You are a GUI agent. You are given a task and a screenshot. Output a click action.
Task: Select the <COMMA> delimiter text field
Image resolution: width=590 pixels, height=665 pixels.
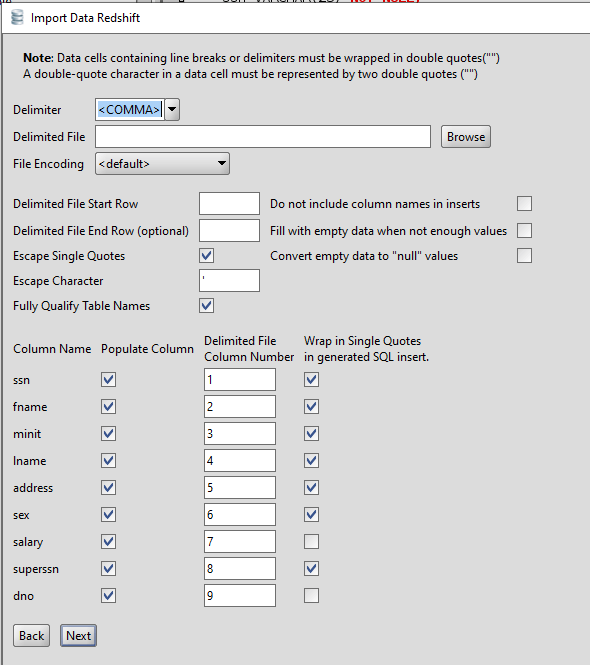click(130, 109)
